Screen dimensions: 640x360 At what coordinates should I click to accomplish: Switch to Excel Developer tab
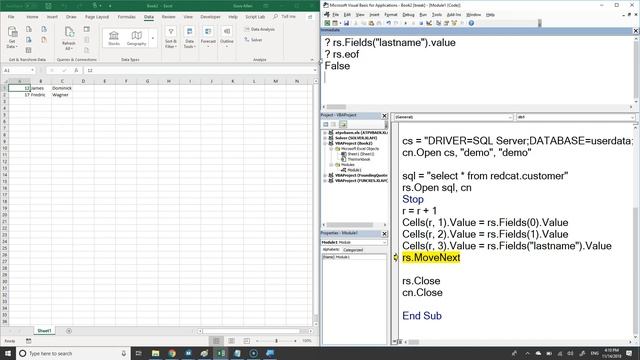[x=210, y=17]
